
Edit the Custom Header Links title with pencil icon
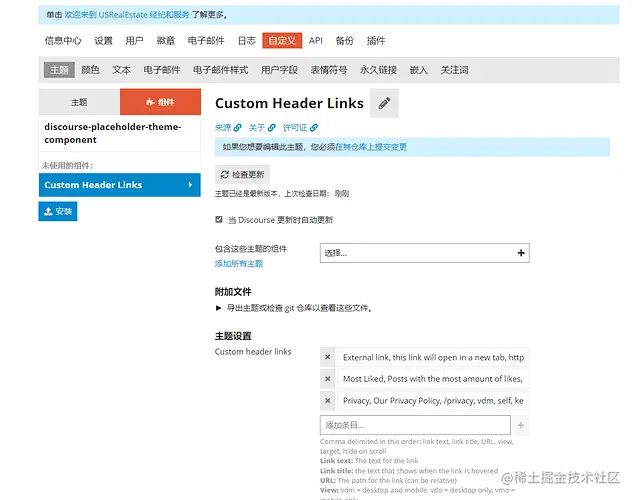(384, 103)
